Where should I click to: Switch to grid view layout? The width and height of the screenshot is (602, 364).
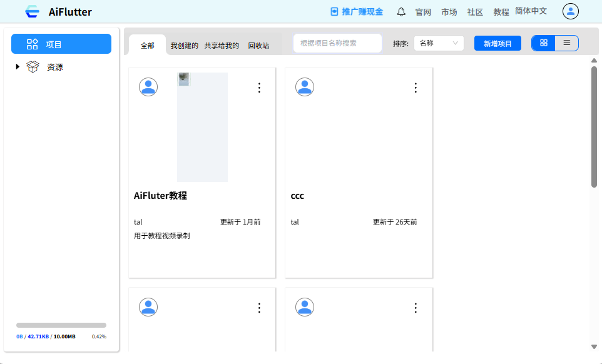tap(543, 43)
